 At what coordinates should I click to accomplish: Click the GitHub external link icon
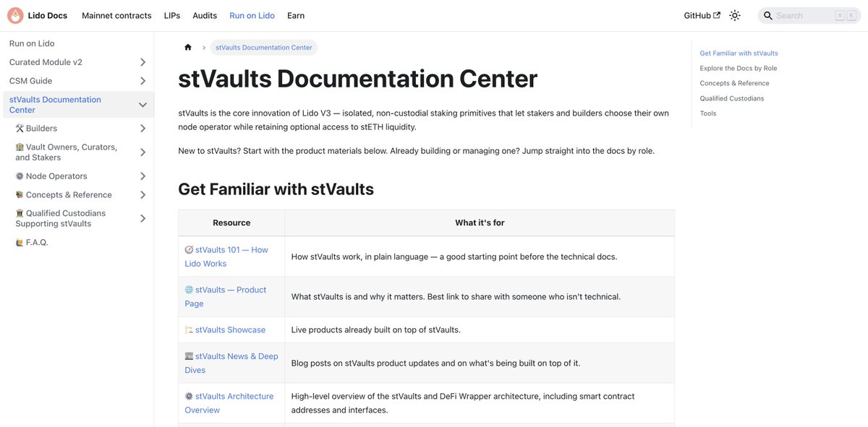point(717,15)
